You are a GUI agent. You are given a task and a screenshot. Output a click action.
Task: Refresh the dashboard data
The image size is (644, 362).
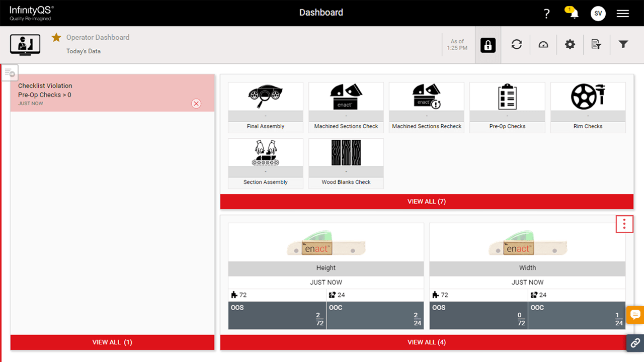pyautogui.click(x=516, y=45)
